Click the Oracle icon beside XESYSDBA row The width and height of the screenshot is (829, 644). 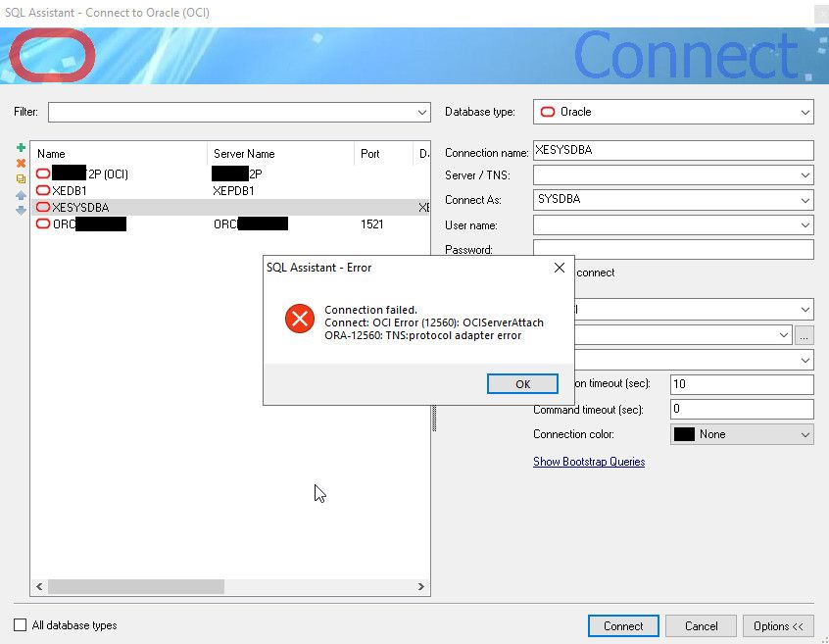coord(43,207)
